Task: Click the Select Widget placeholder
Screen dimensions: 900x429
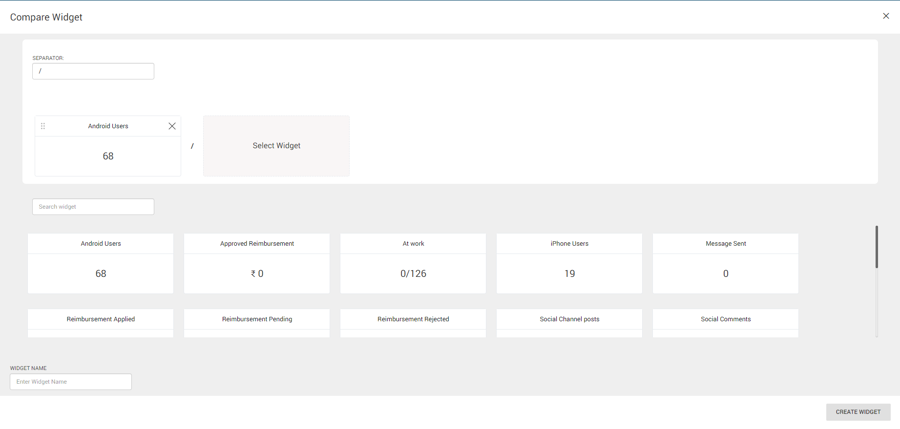Action: (x=276, y=146)
